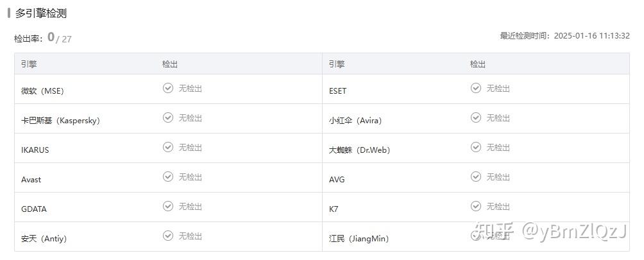Click the 卡巴斯基 (Kaspersky) engine name
Screen dimensions: 644x260
pos(60,121)
